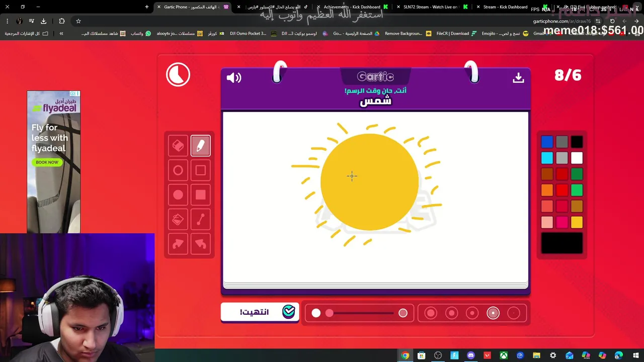Choose the hollow circle shape tool
This screenshot has height=362, width=644.
click(x=178, y=170)
